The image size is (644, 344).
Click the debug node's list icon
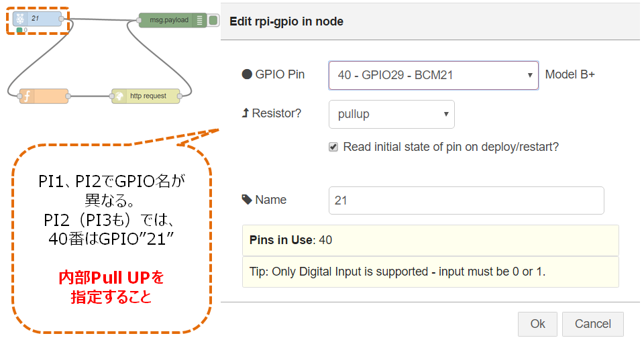tap(199, 20)
